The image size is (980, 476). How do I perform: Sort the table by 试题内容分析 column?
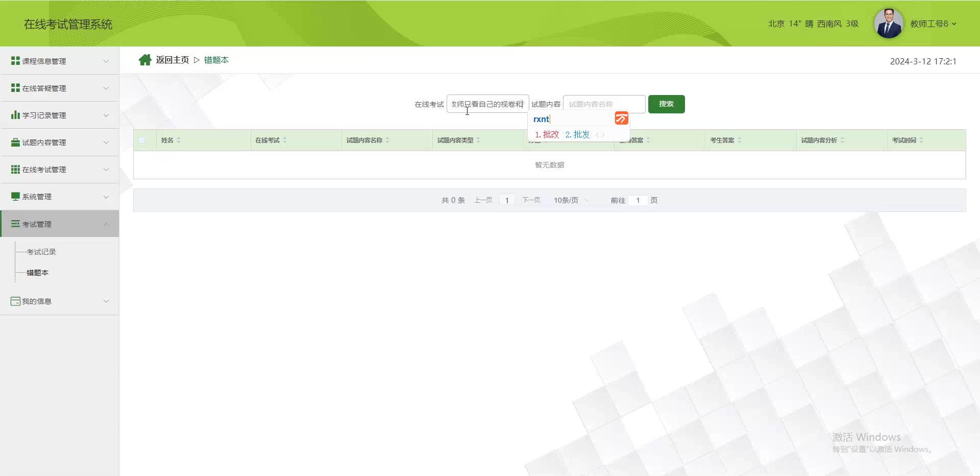(x=842, y=140)
